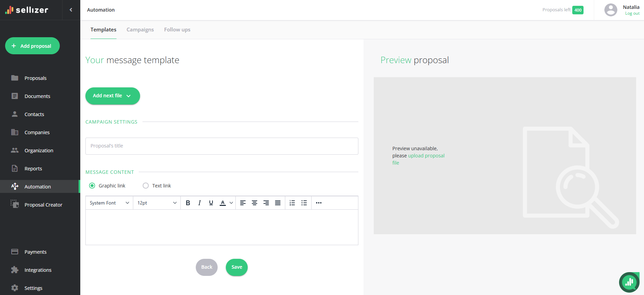This screenshot has height=295, width=644.
Task: Toggle bold formatting in the editor
Action: pos(188,203)
